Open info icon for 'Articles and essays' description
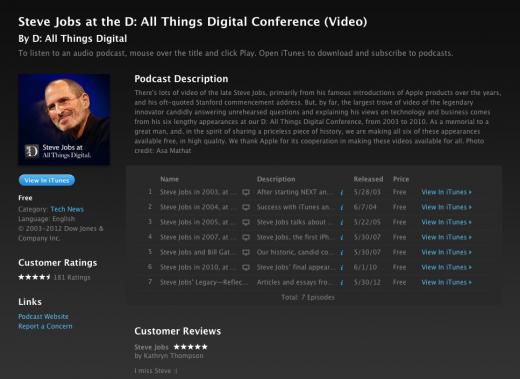Viewport: 520px width, 379px height. pos(342,283)
